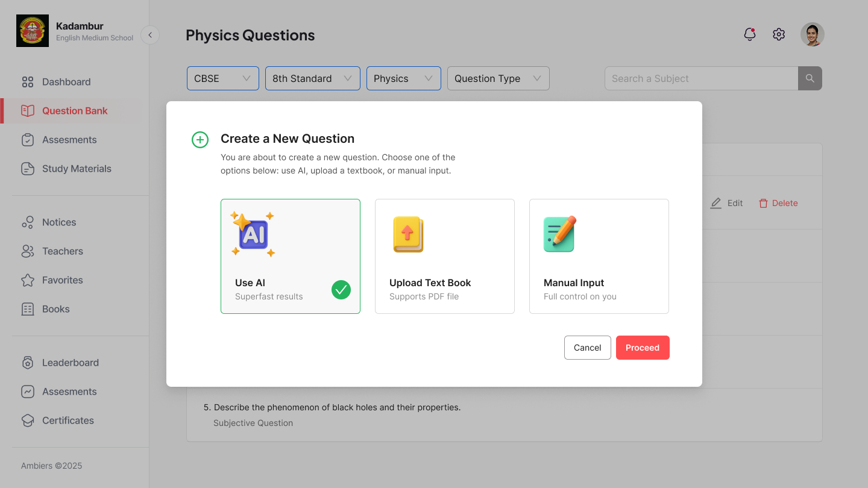
Task: Click the Upload Text Book icon
Action: click(408, 234)
